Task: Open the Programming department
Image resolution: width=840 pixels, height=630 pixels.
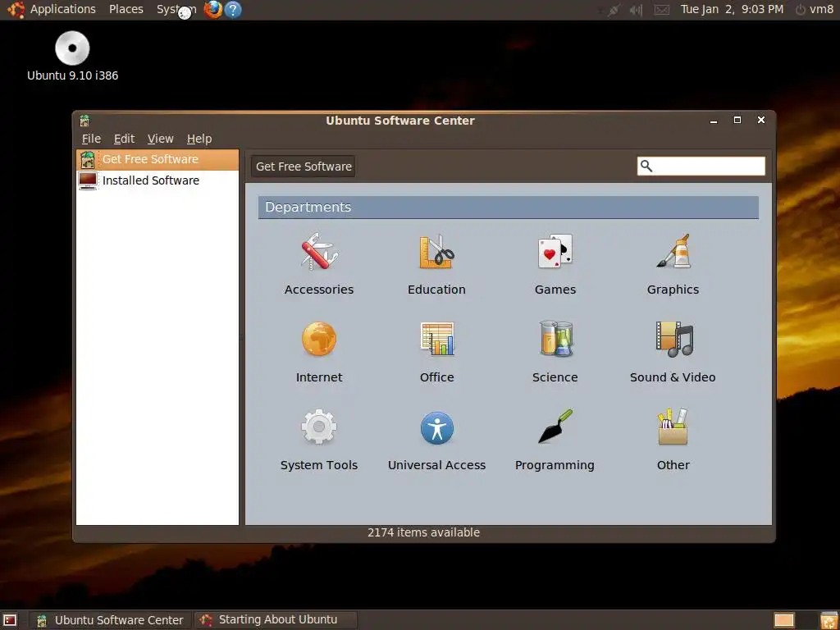Action: [555, 441]
